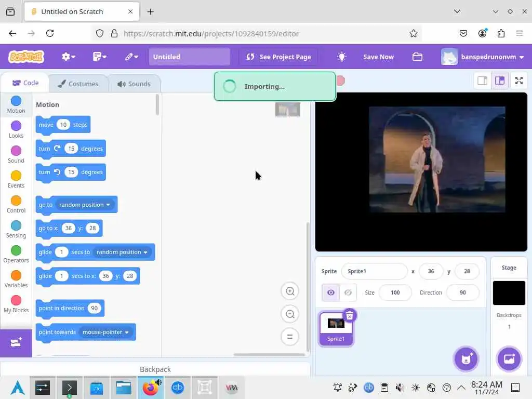Click Save Now
The image size is (532, 399).
coord(378,57)
